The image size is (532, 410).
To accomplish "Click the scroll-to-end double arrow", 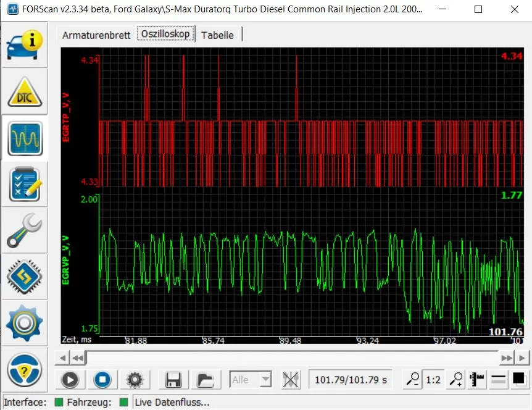I will tap(506, 358).
